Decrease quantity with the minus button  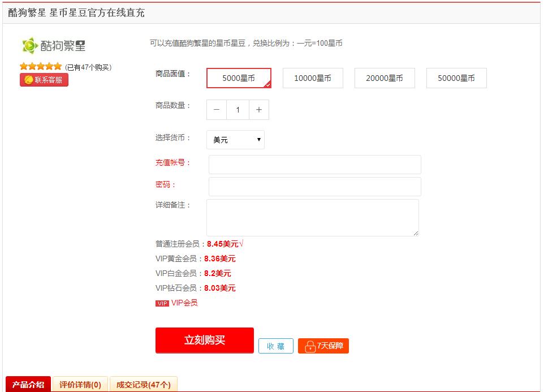click(x=217, y=110)
